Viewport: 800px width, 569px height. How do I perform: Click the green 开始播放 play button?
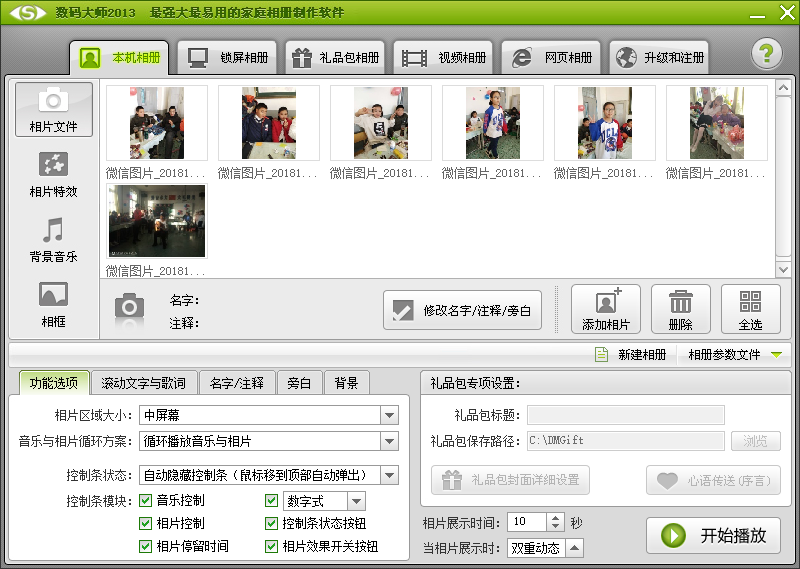(x=713, y=535)
